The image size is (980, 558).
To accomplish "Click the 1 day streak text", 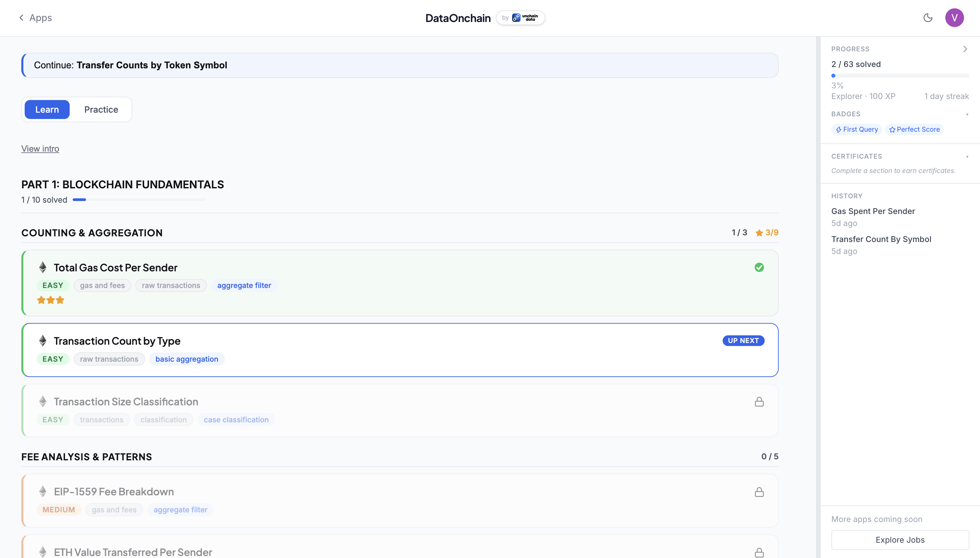I will (x=946, y=96).
